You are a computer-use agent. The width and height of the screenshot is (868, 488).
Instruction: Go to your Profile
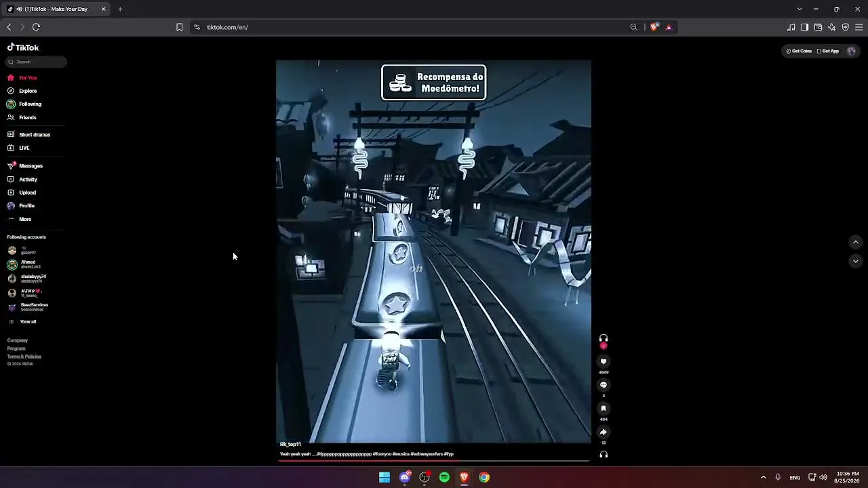pyautogui.click(x=21, y=206)
